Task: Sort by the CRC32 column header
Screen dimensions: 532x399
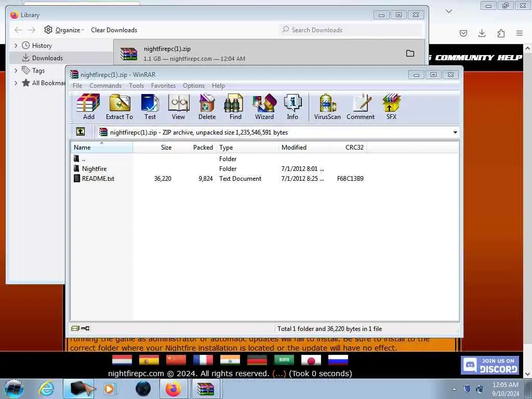Action: (x=349, y=147)
